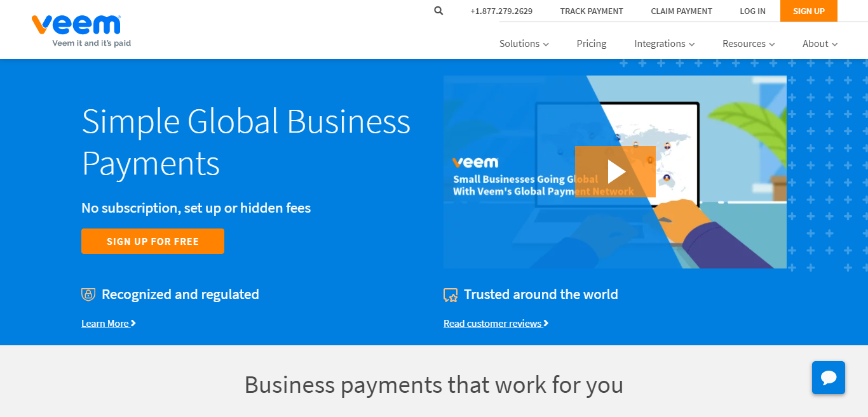
Task: Click the Veem logo
Action: point(76,25)
